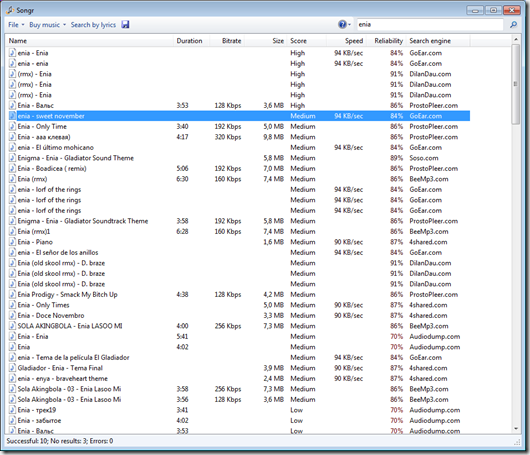Select the highlighted 'enia - sweet november' row
Screen dimensions: 530x455
pos(239,116)
